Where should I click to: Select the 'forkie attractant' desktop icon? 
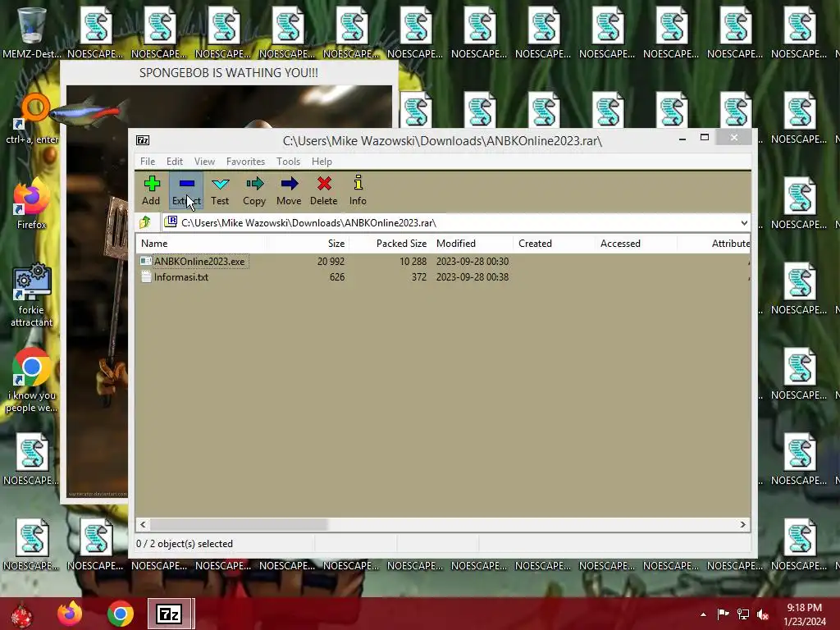coord(31,294)
